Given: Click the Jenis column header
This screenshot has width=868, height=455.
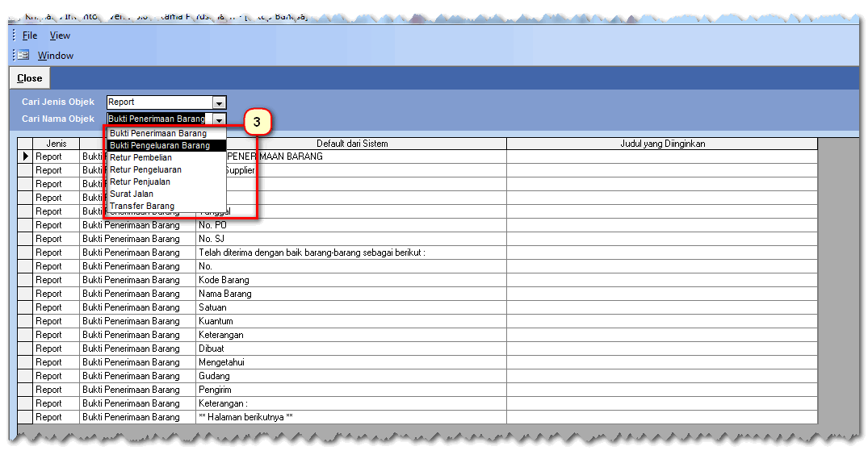Looking at the screenshot, I should tap(57, 144).
